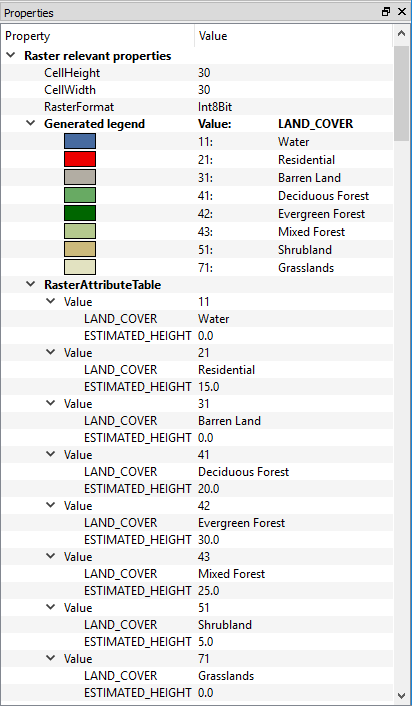Collapse the Value 11 attribute entry
This screenshot has width=412, height=706.
pyautogui.click(x=50, y=301)
